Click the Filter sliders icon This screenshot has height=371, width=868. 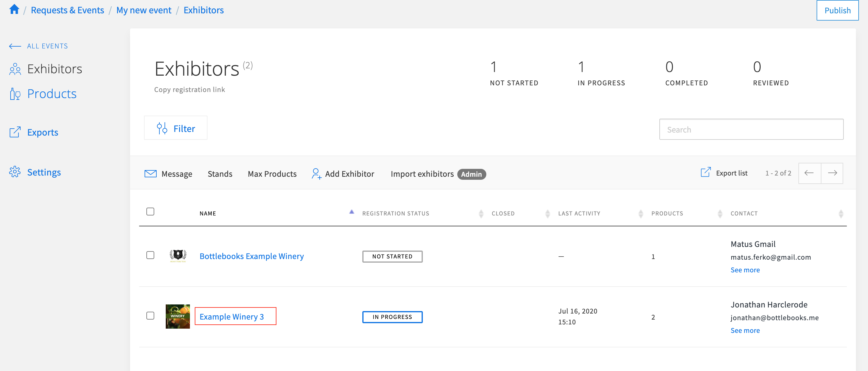162,129
